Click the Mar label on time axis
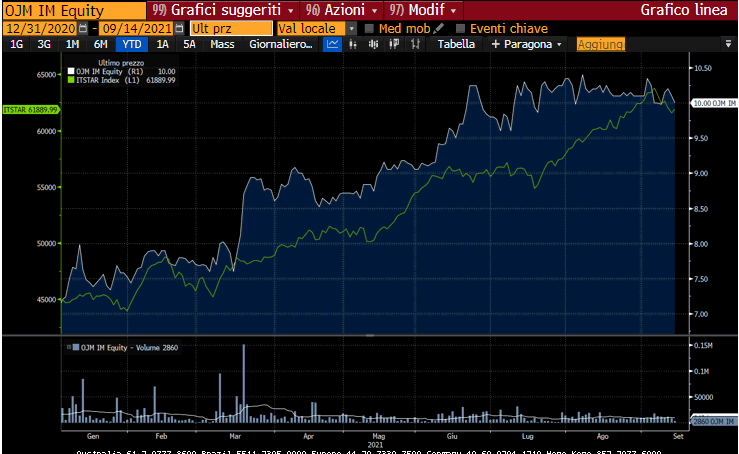The image size is (739, 454). [x=235, y=436]
